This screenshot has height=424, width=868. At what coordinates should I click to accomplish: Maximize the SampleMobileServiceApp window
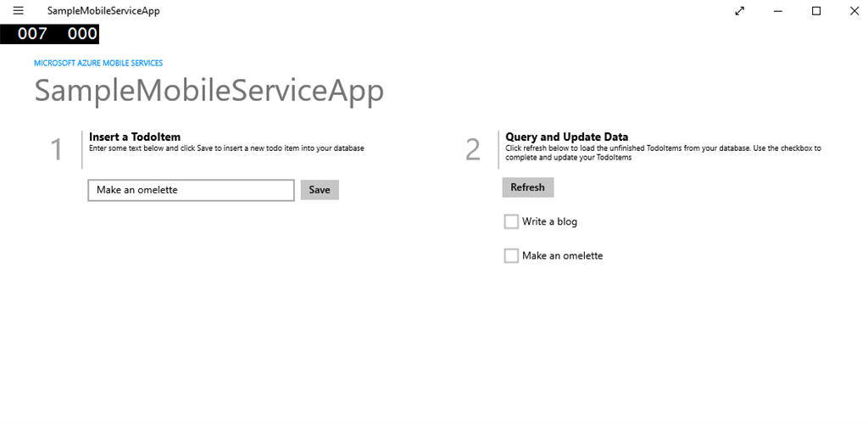coord(816,10)
